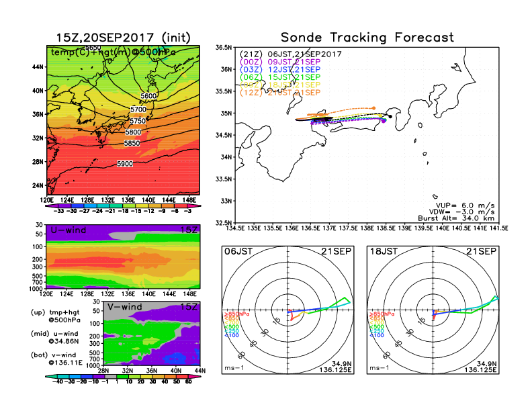
Task: Click the black sonde landing dot near 138.6E
Action: [390, 117]
